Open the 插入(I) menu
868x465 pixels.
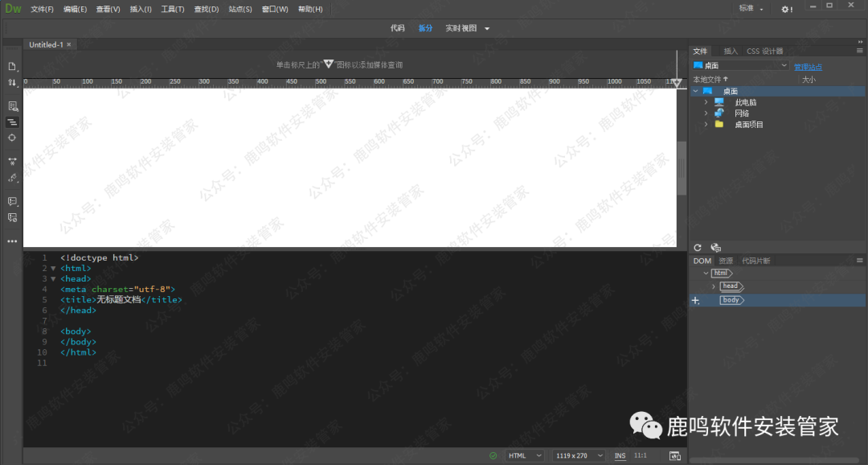point(141,9)
